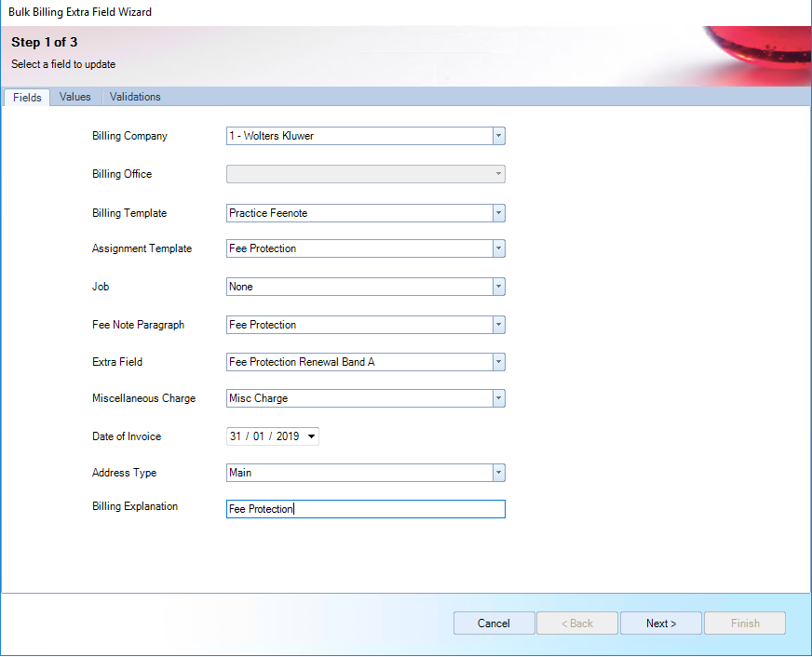
Task: Open the Date of Invoice calendar arrow
Action: click(x=311, y=436)
